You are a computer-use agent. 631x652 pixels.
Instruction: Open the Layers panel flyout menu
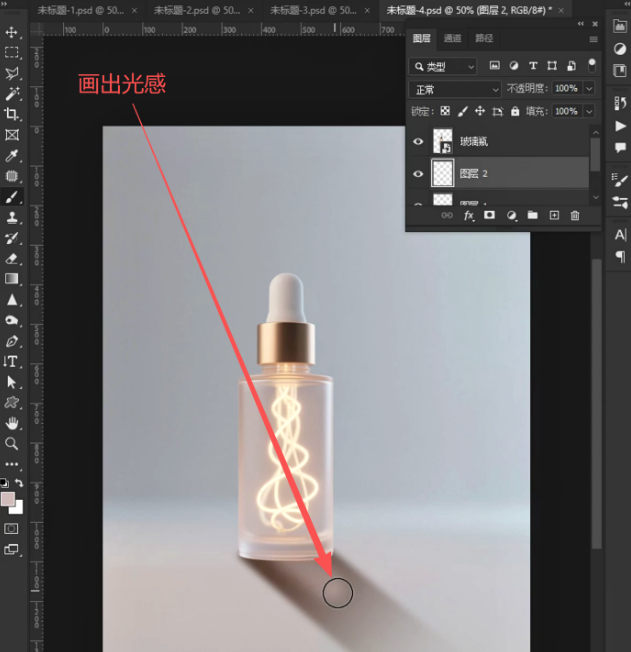click(594, 39)
